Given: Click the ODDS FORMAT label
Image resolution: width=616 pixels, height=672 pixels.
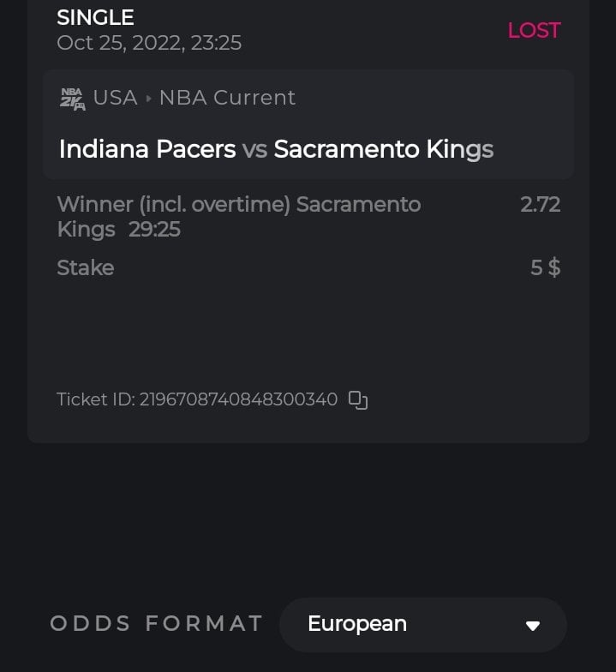Looking at the screenshot, I should 157,624.
